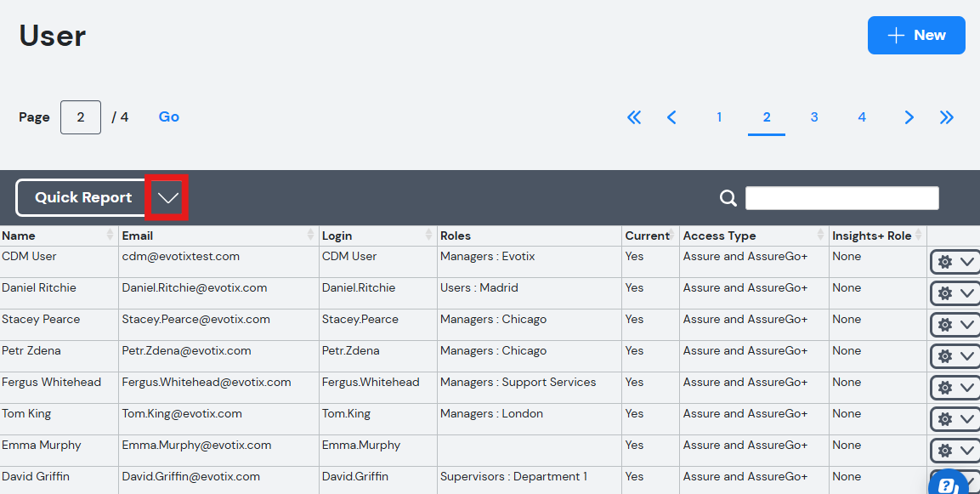The height and width of the screenshot is (494, 980).
Task: Select page 2 in pagination
Action: (767, 117)
